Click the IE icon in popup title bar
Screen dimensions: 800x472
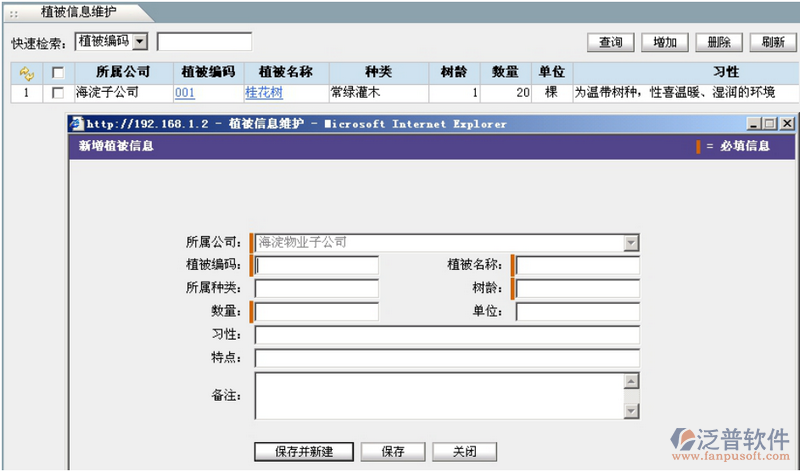click(75, 124)
